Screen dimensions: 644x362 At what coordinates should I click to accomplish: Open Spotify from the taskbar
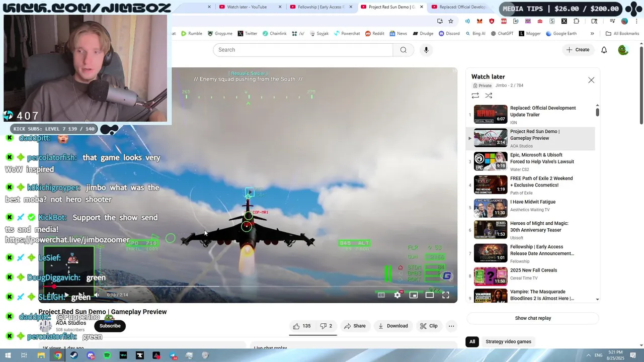click(x=107, y=355)
